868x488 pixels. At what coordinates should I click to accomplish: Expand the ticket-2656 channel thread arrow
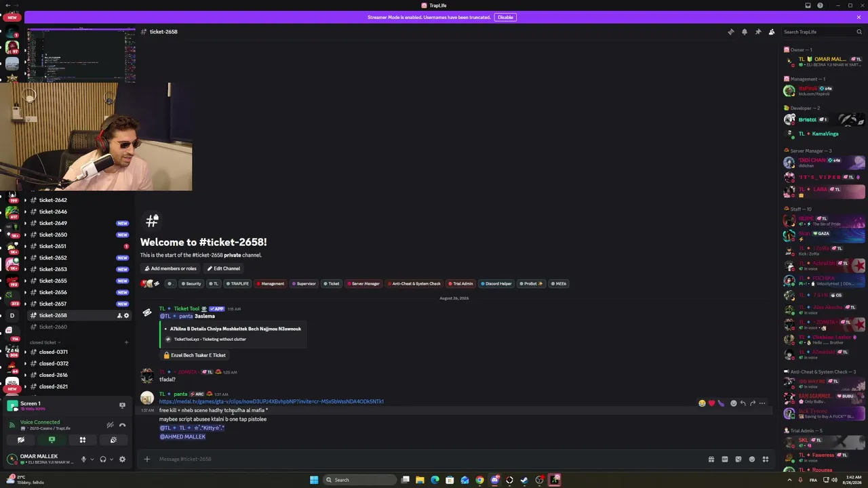(x=25, y=292)
